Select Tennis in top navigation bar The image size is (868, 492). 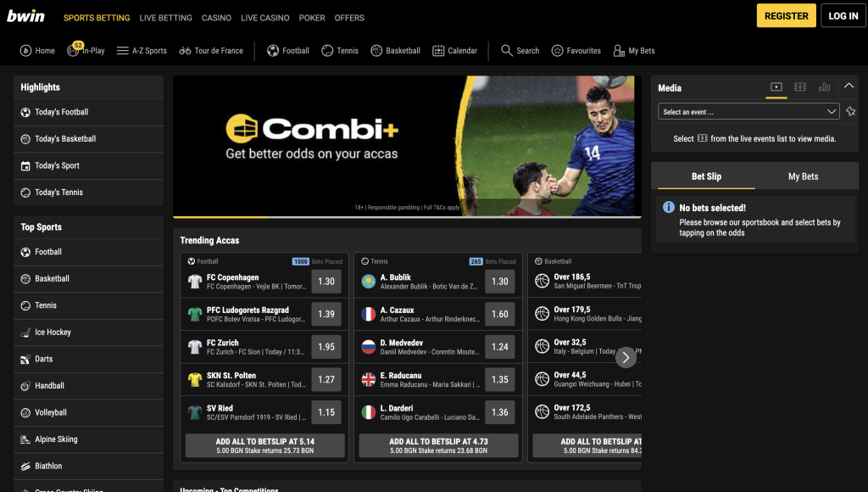[x=340, y=50]
